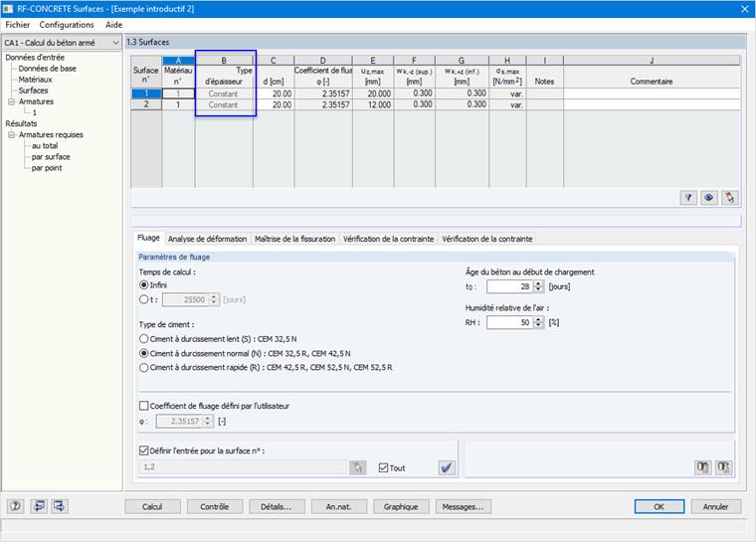Screen dimensions: 756x542
Task: Click the An.nat. button
Action: pos(338,506)
